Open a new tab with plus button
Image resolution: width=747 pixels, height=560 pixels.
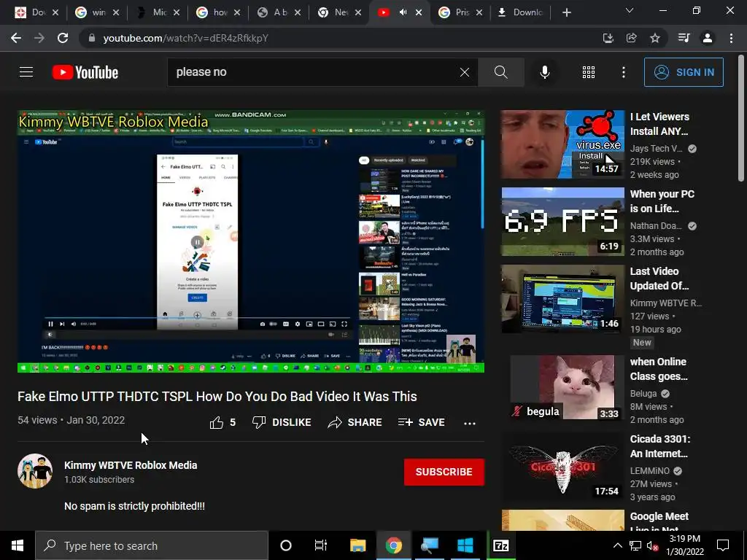566,12
